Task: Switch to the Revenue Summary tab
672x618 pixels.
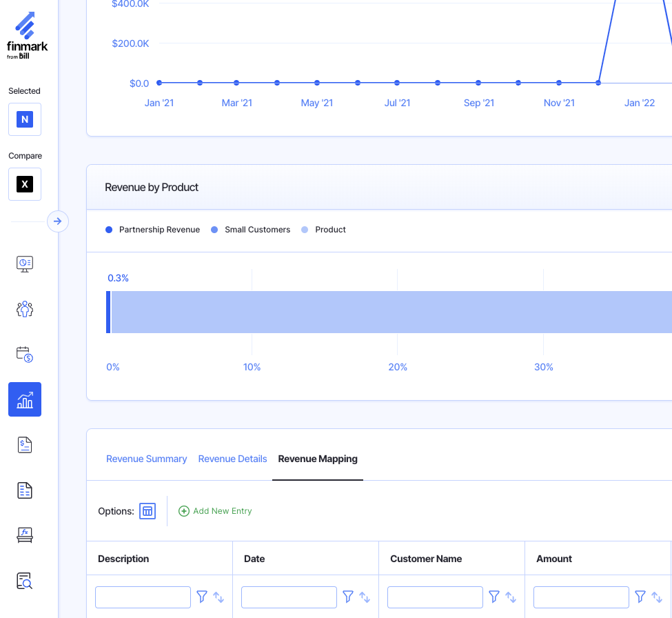Action: 147,459
